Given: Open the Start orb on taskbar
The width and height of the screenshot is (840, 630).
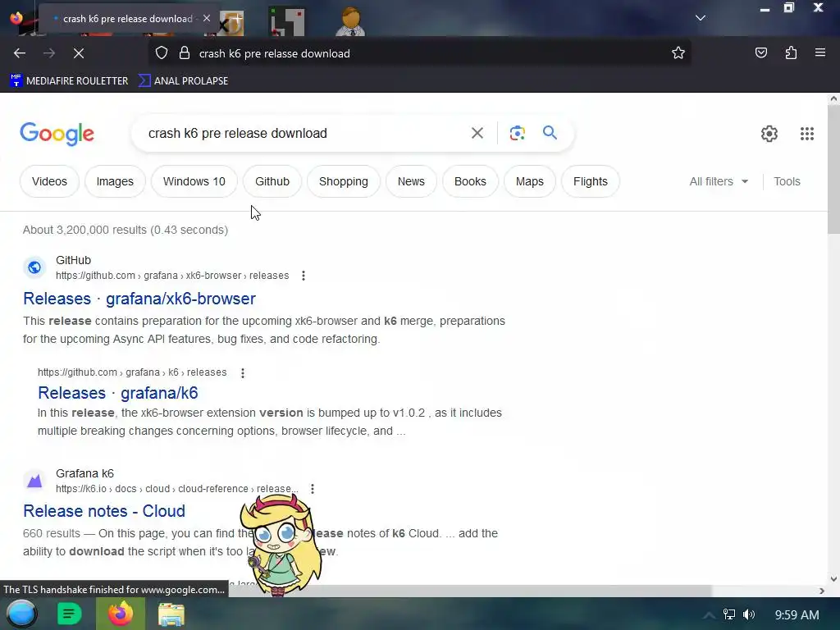Looking at the screenshot, I should click(22, 614).
